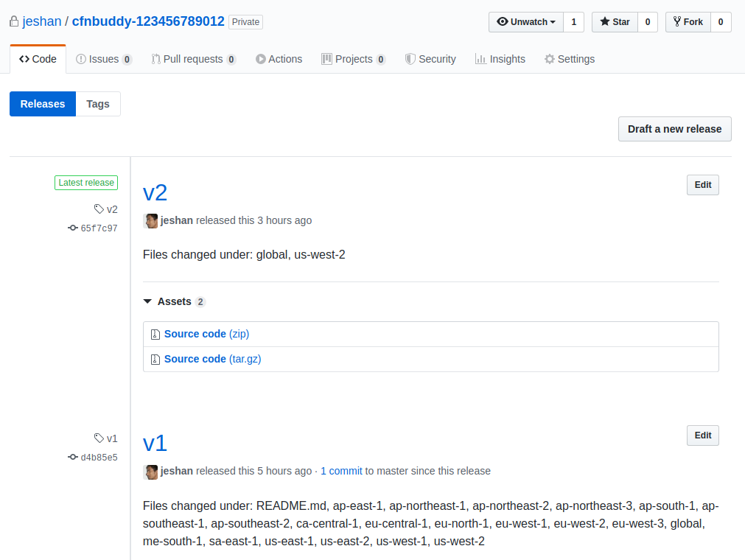Image resolution: width=745 pixels, height=560 pixels.
Task: Click the forks count 0
Action: (721, 22)
